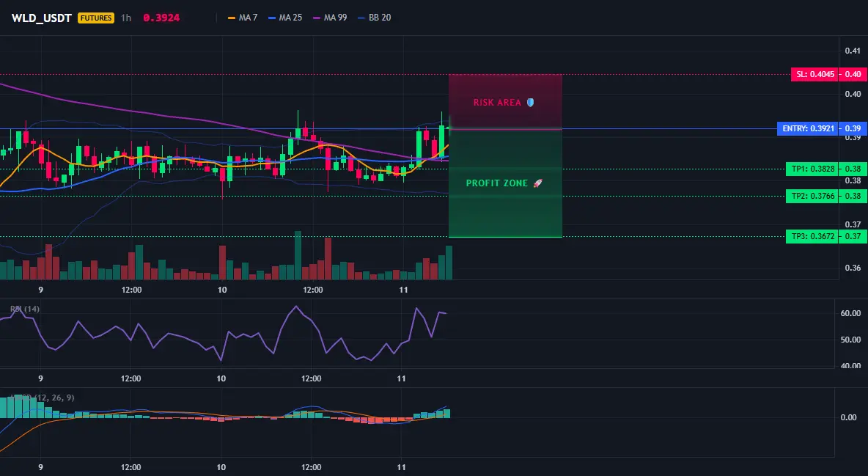Click the MA 25 legend item
Image resolution: width=868 pixels, height=476 pixels.
pos(285,18)
